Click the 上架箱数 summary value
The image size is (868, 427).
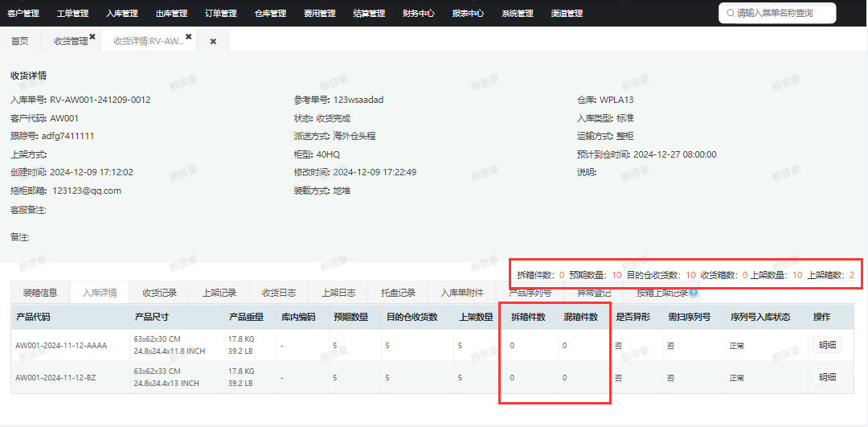pyautogui.click(x=851, y=275)
